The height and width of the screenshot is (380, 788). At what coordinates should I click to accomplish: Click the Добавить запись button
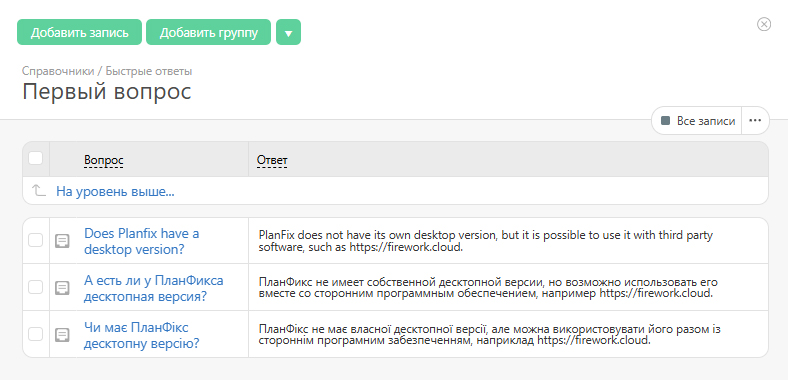click(x=79, y=32)
